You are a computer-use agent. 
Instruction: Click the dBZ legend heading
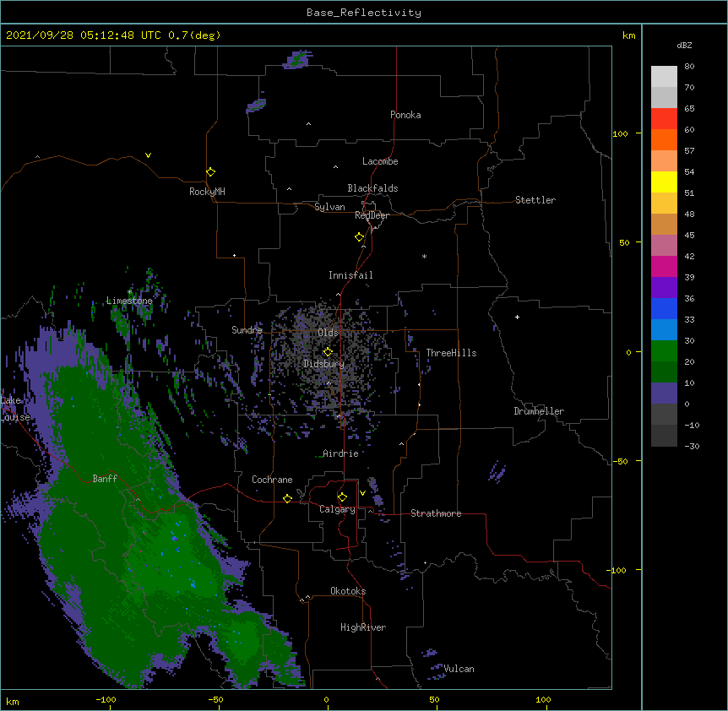click(684, 45)
